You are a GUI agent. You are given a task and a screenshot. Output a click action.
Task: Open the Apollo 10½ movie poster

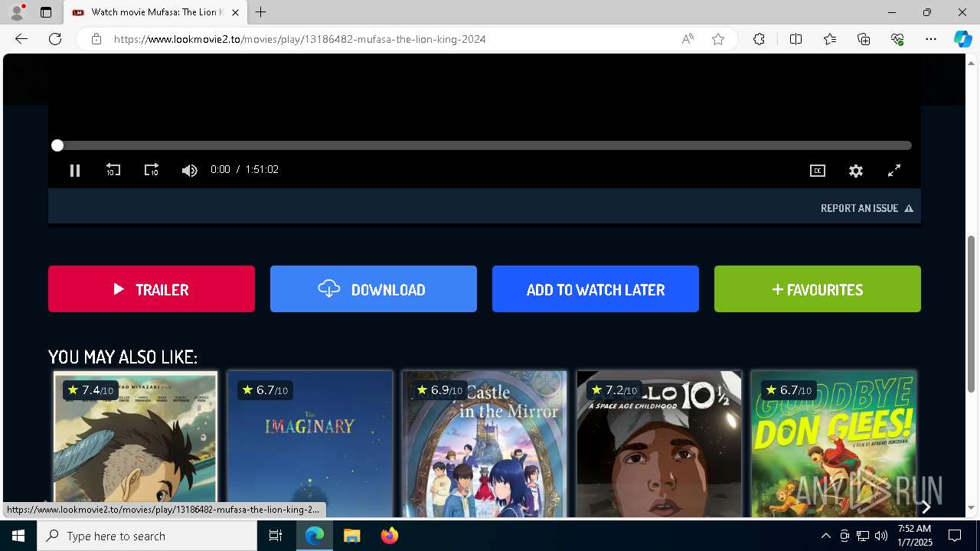(x=659, y=444)
